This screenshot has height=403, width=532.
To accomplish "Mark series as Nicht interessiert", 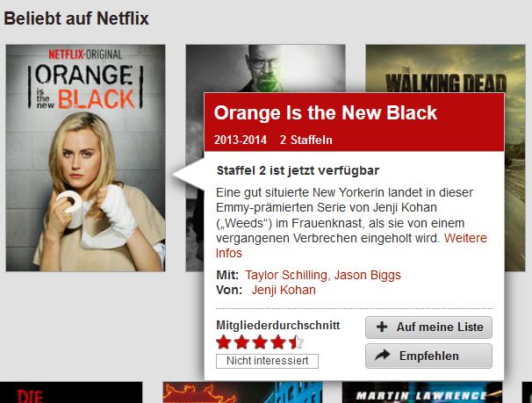I will click(x=268, y=361).
